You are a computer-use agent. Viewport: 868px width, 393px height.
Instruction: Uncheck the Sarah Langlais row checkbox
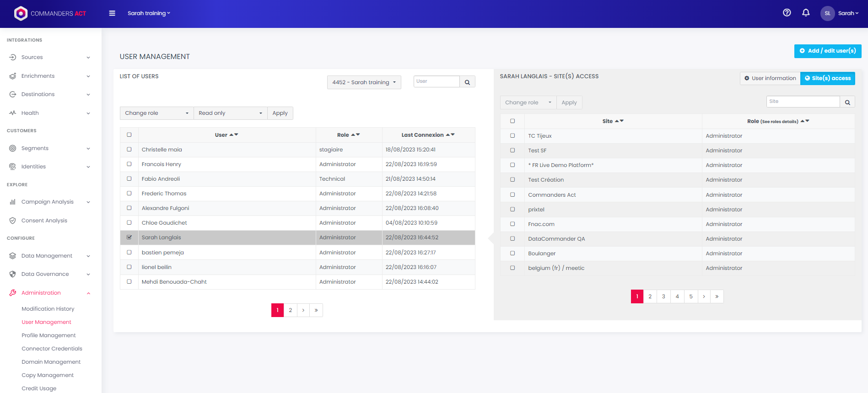129,237
